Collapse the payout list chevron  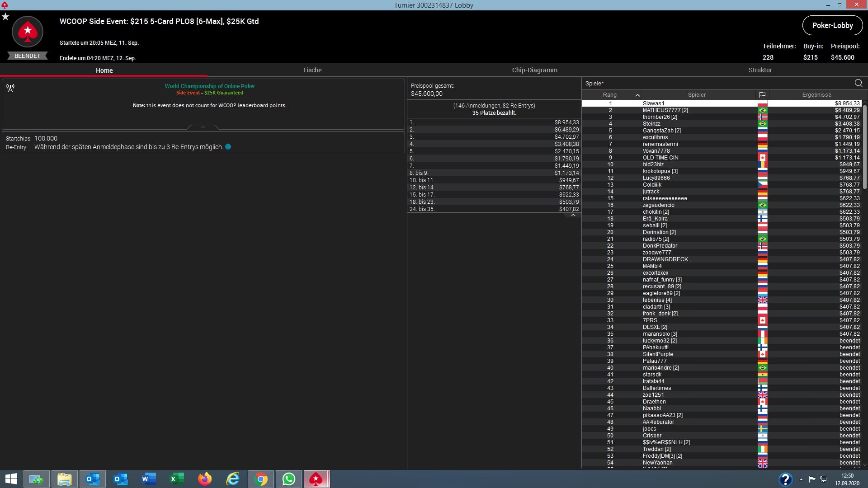point(573,215)
